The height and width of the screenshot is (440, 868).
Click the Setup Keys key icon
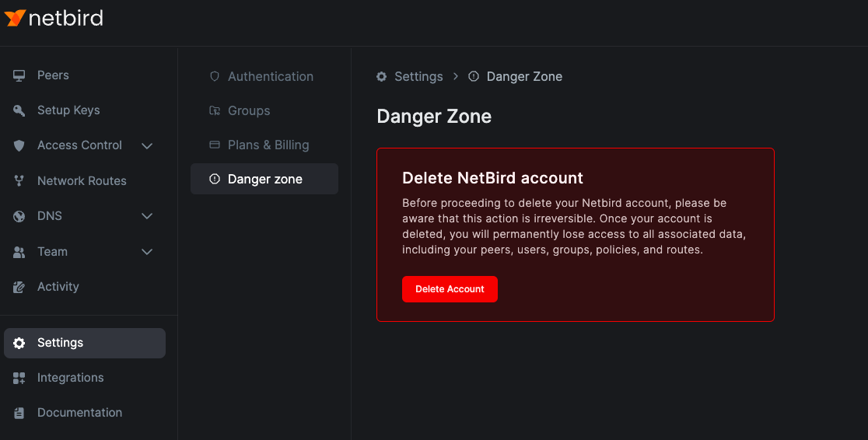tap(19, 110)
